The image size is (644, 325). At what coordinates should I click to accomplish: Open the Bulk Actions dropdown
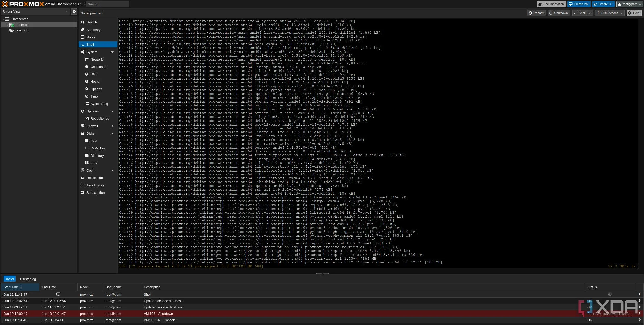(609, 13)
